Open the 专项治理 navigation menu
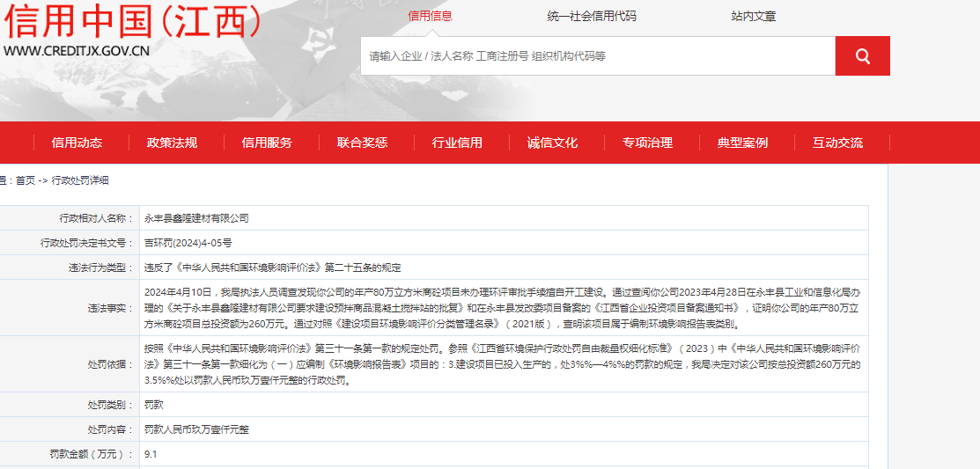980x469 pixels. pos(647,143)
